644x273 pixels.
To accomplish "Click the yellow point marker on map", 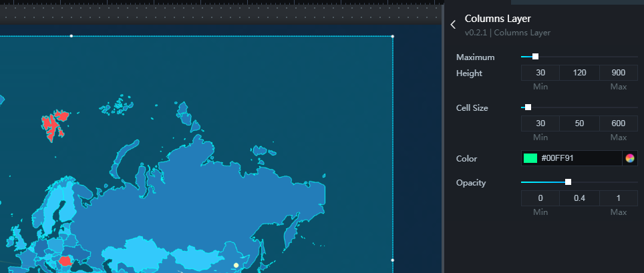I will tap(236, 265).
